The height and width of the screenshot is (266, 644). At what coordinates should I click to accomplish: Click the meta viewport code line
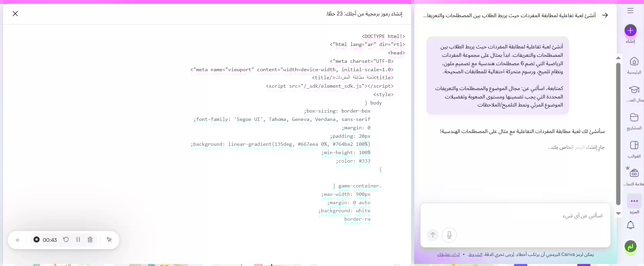(292, 70)
